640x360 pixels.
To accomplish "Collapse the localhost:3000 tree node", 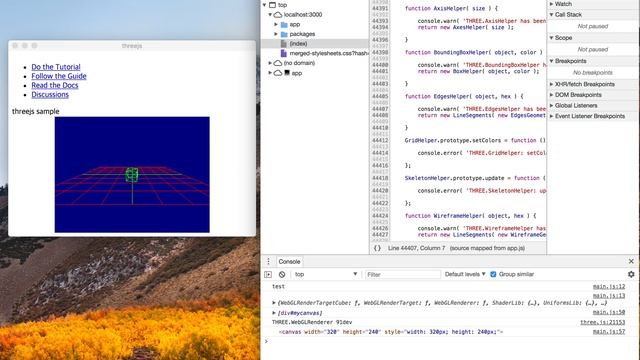I will click(270, 15).
